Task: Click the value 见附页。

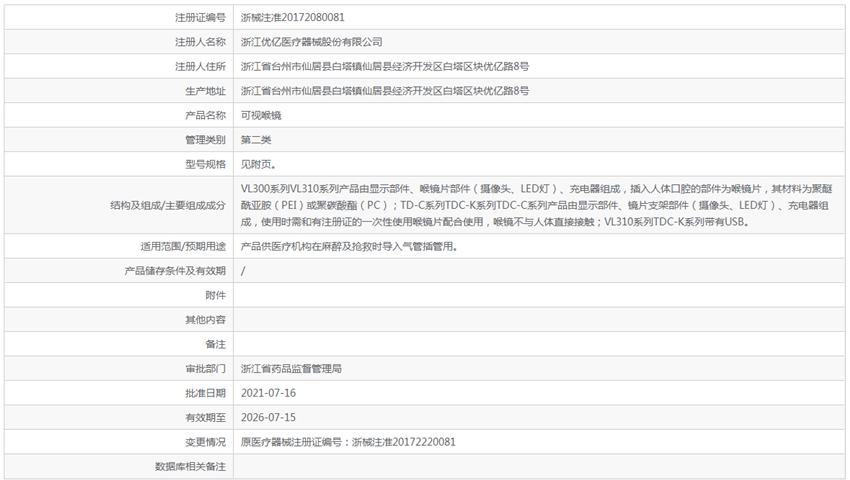Action: (x=261, y=164)
